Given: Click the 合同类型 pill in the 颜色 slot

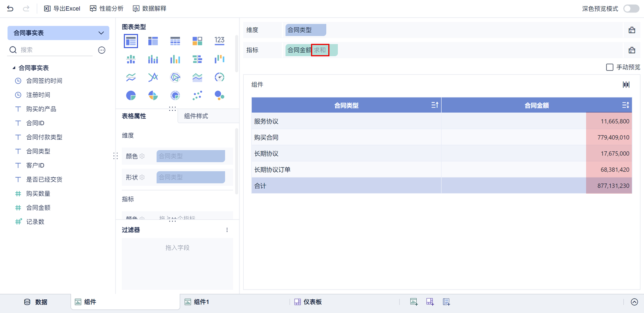Looking at the screenshot, I should pos(191,156).
